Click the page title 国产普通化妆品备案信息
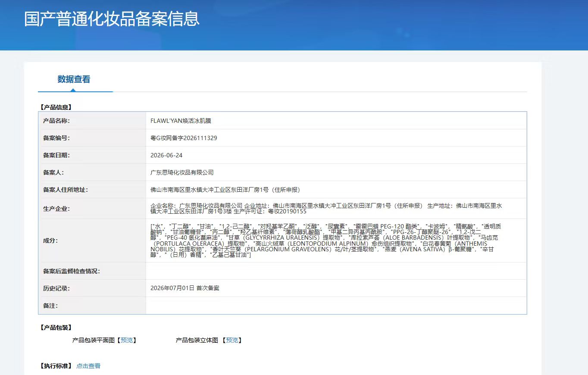The image size is (588, 375). click(112, 19)
